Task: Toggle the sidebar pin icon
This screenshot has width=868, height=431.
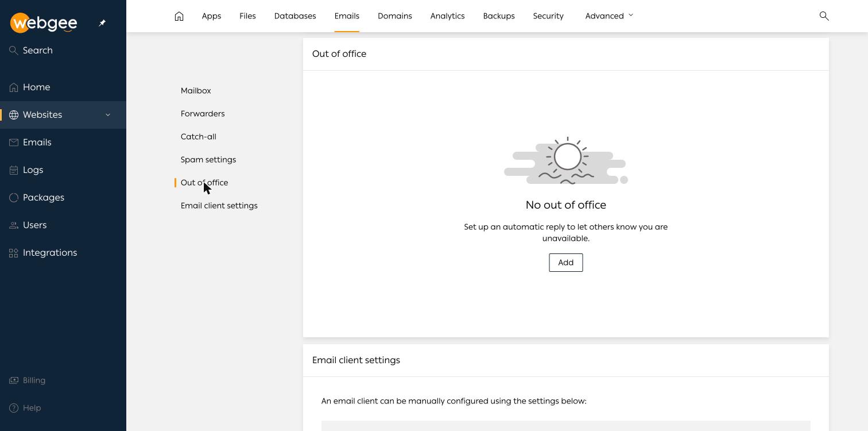Action: pos(102,23)
